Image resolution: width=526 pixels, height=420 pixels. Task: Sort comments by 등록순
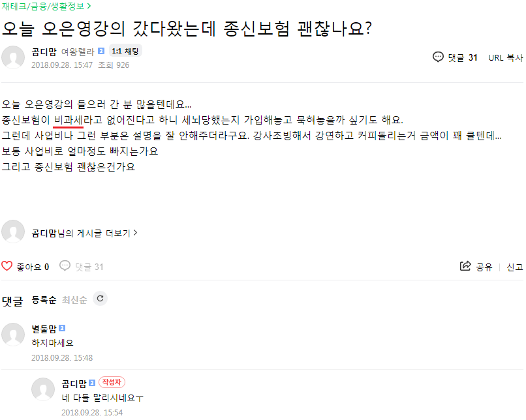click(x=44, y=300)
